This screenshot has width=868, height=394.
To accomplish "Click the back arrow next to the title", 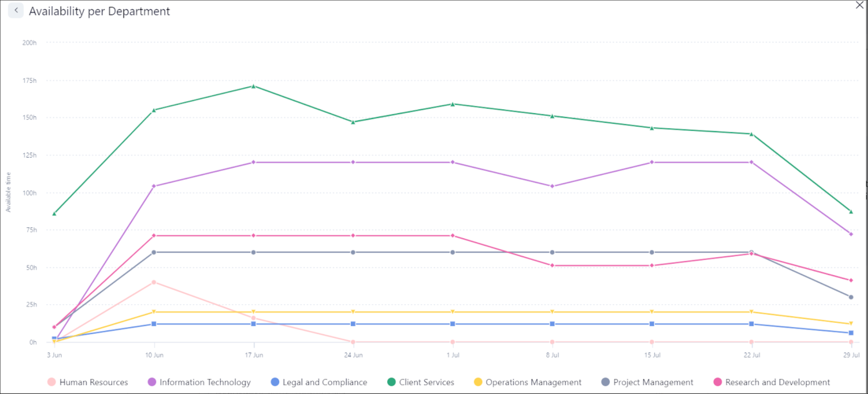I will pyautogui.click(x=16, y=11).
